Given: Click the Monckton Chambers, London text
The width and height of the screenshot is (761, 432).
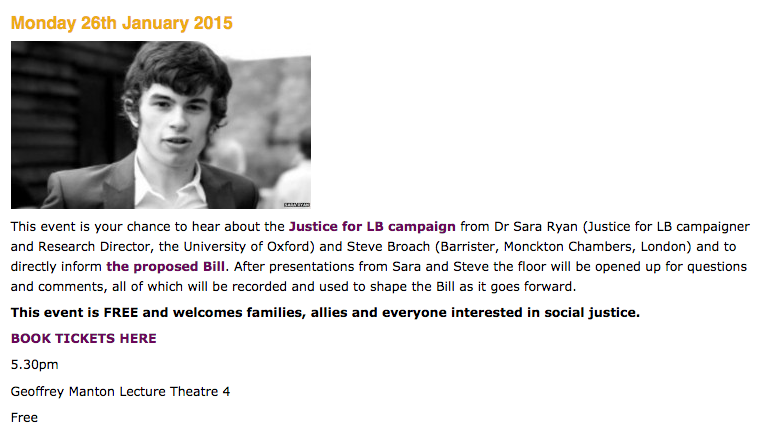Looking at the screenshot, I should [x=597, y=247].
